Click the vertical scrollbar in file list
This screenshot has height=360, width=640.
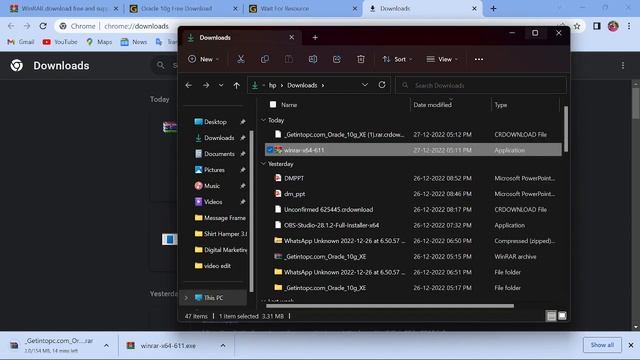pos(566,129)
